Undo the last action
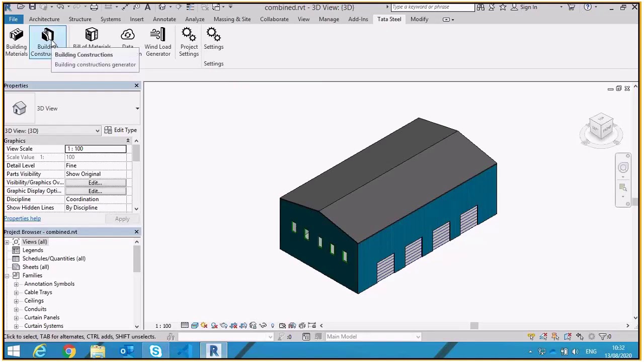This screenshot has width=644, height=362. point(60,7)
